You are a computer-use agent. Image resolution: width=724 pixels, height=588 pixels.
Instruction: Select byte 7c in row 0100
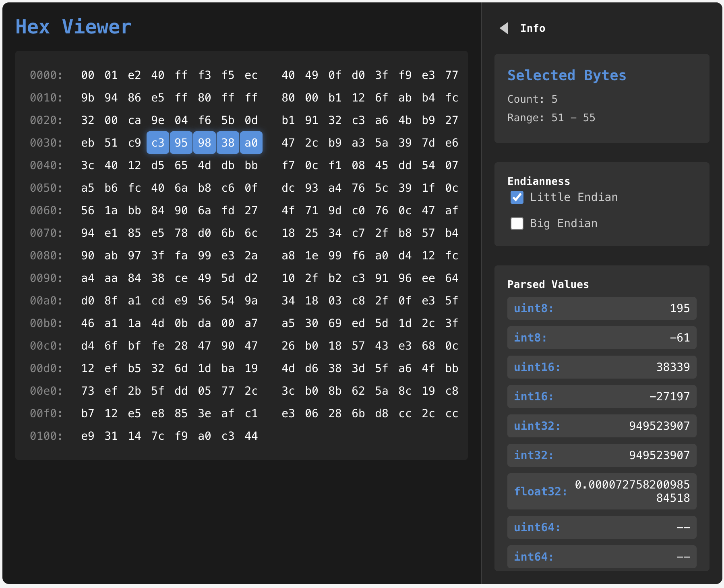pyautogui.click(x=158, y=436)
